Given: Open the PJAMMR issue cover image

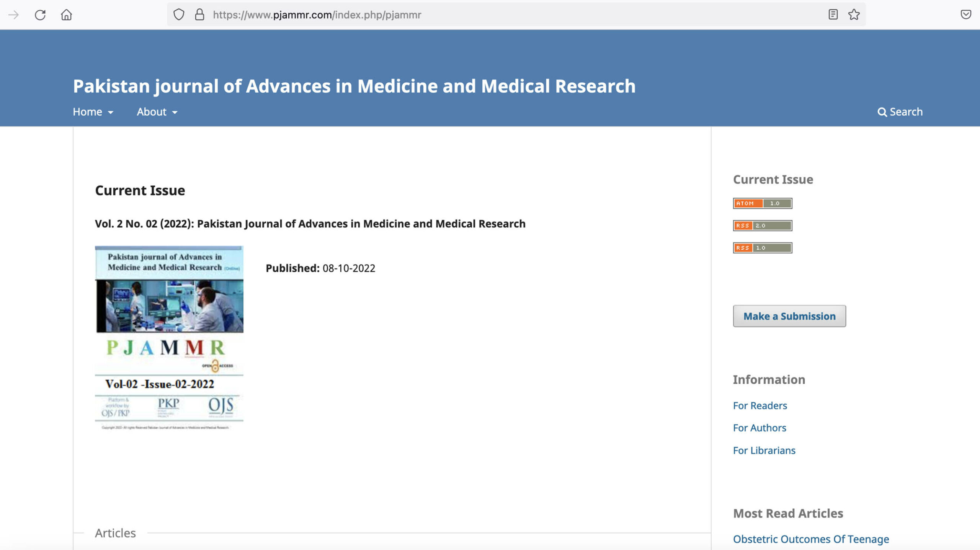Looking at the screenshot, I should (x=169, y=338).
